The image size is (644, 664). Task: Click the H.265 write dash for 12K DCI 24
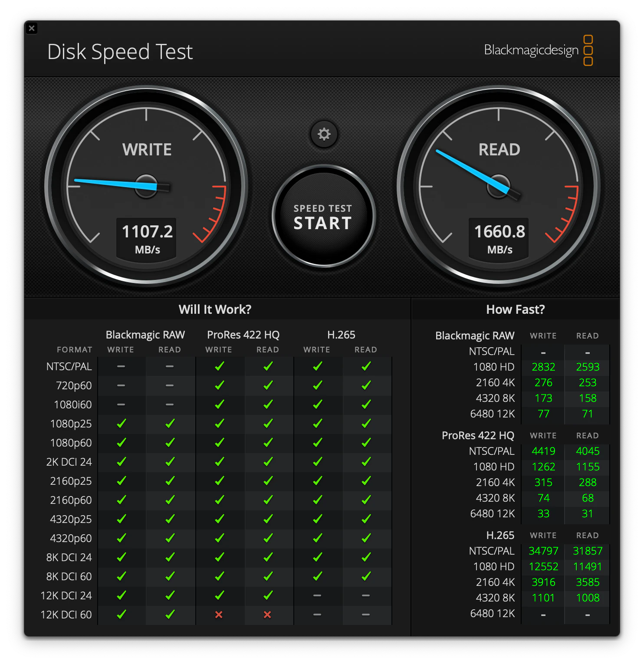(317, 595)
